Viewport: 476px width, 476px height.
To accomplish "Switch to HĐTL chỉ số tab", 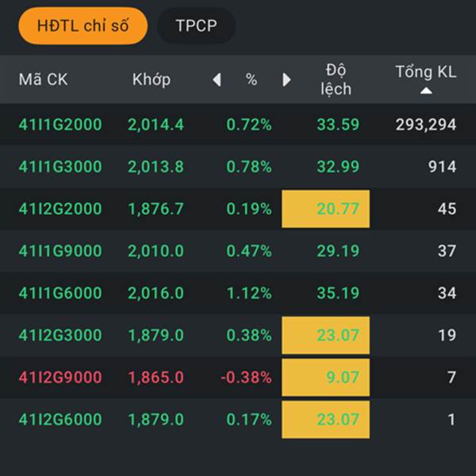I will coord(83,25).
